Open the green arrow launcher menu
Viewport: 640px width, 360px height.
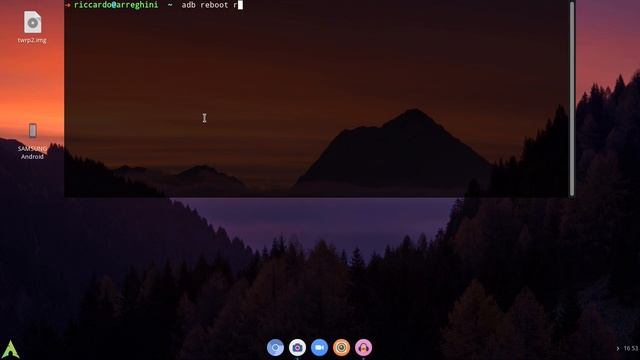(x=10, y=349)
